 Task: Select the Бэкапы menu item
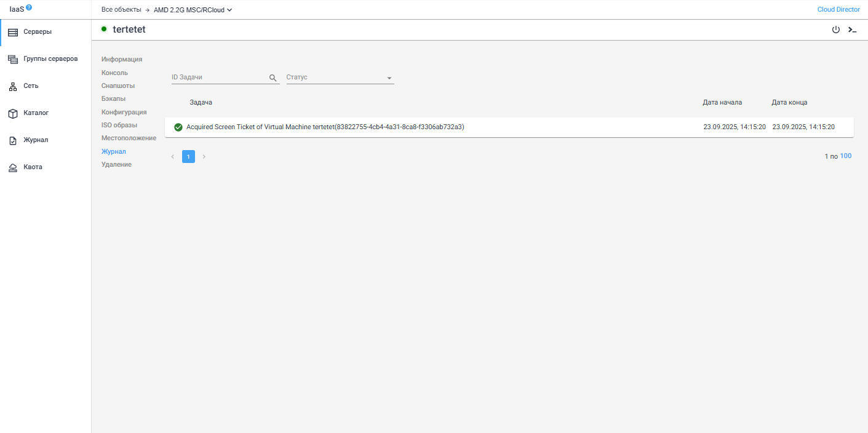pos(114,98)
